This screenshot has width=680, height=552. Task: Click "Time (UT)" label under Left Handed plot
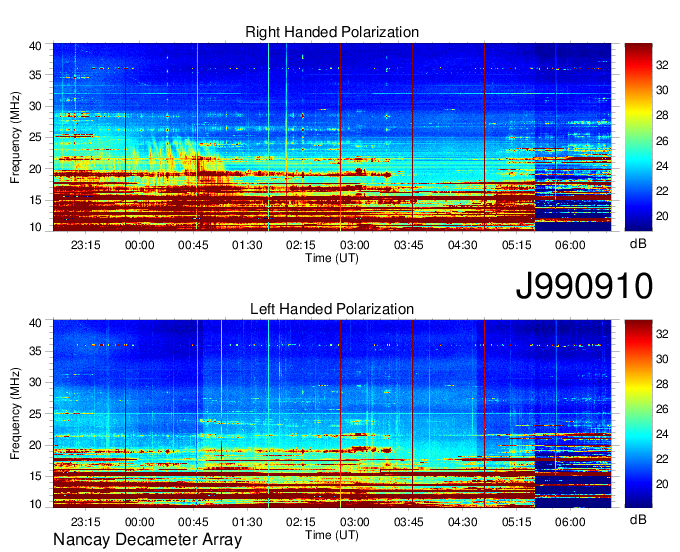332,535
